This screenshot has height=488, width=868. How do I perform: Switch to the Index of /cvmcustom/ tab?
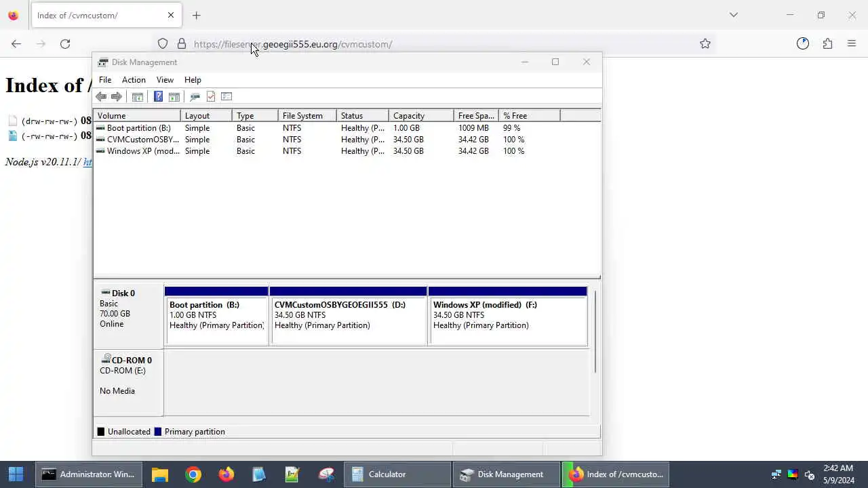point(106,15)
